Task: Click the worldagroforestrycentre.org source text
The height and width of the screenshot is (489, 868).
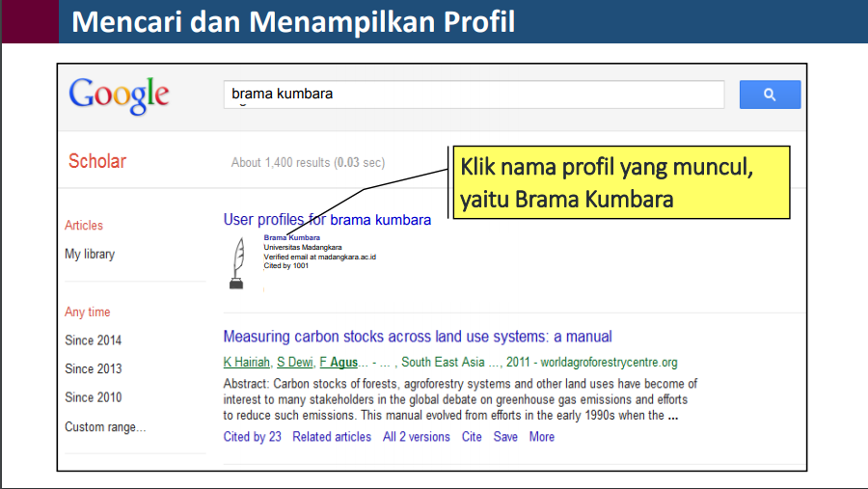Action: point(609,363)
